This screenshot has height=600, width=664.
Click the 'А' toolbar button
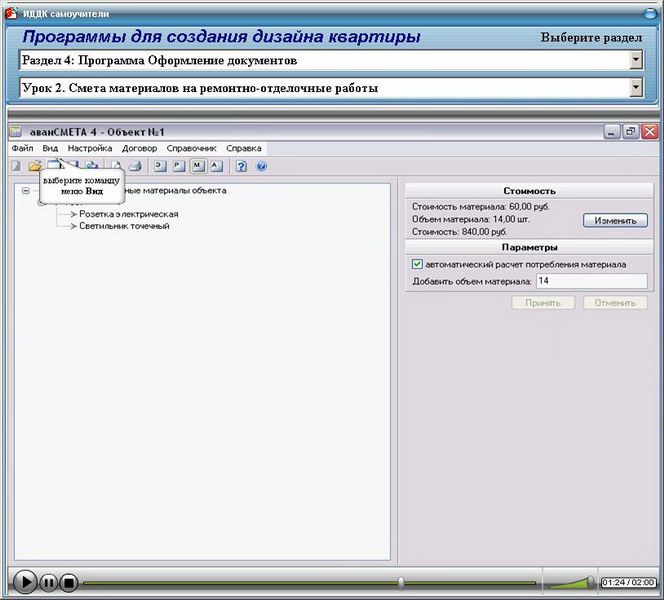216,166
